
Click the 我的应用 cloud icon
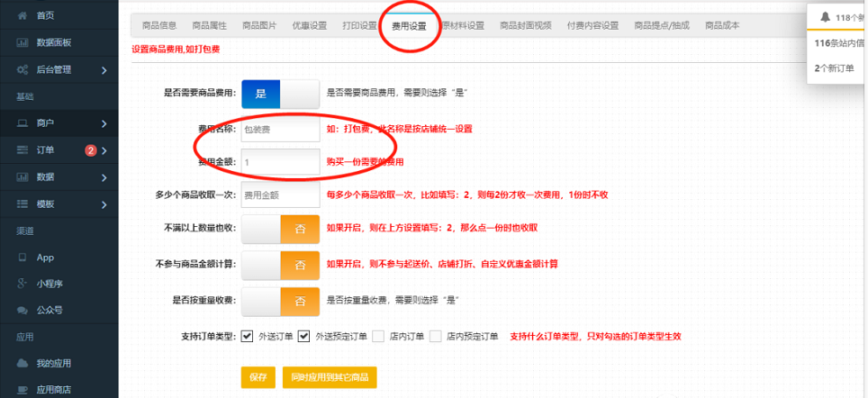[x=23, y=364]
